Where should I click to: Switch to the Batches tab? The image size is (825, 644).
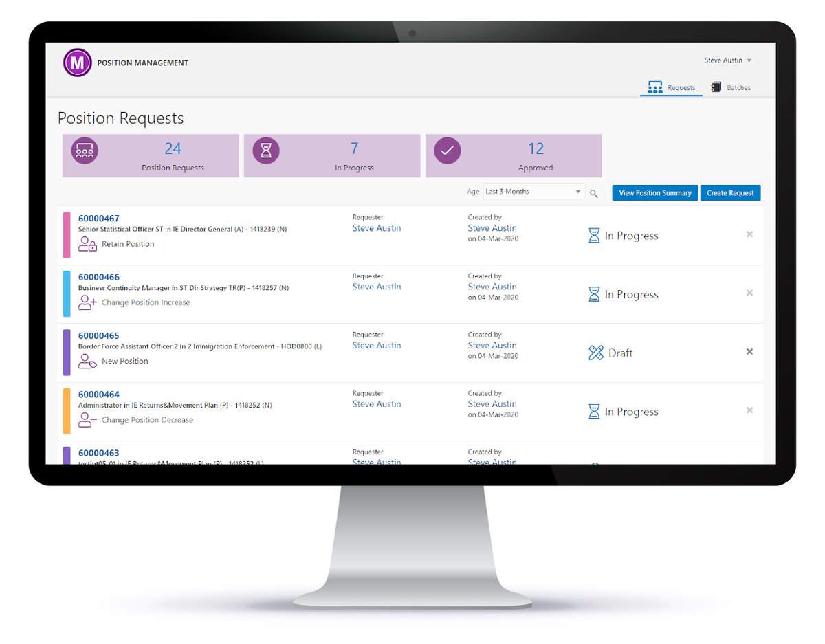pos(730,87)
